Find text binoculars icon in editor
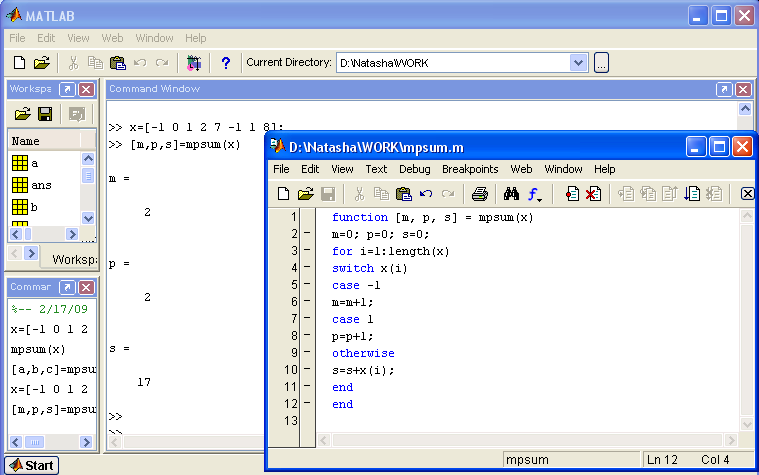 [x=511, y=194]
